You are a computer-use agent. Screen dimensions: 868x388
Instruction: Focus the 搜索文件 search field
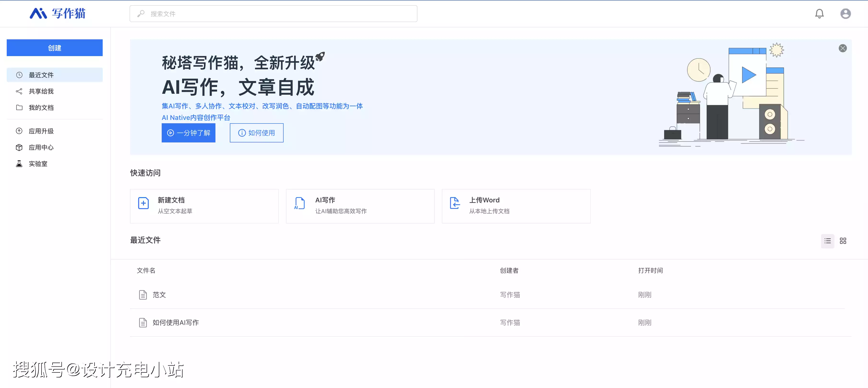pos(273,14)
